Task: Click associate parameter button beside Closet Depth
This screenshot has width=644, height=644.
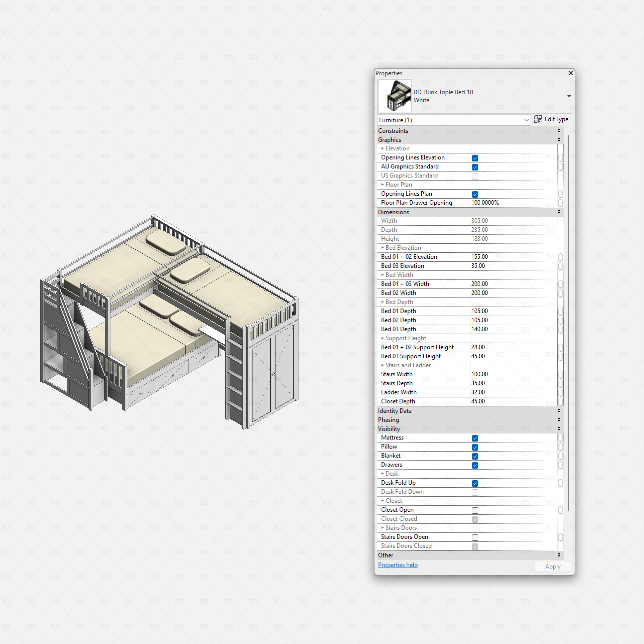Action: (x=560, y=402)
